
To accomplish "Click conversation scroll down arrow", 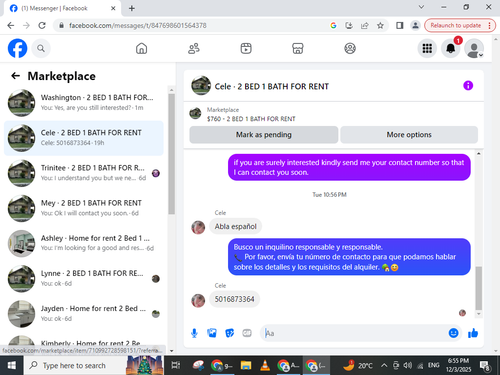I will tap(479, 314).
